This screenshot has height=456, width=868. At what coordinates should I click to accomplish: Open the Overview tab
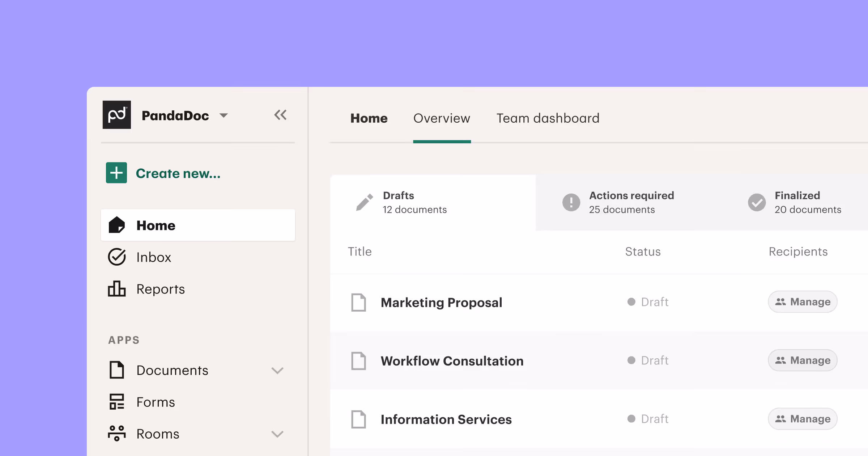point(442,118)
